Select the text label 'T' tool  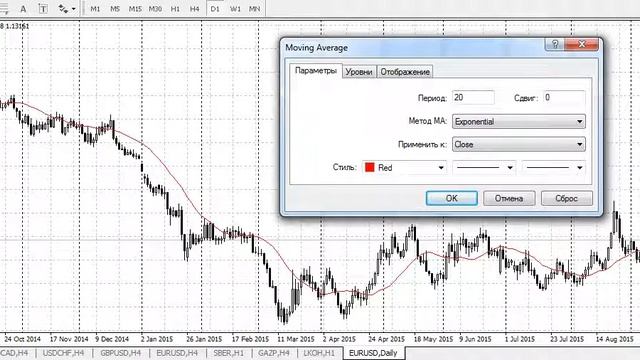tap(42, 9)
